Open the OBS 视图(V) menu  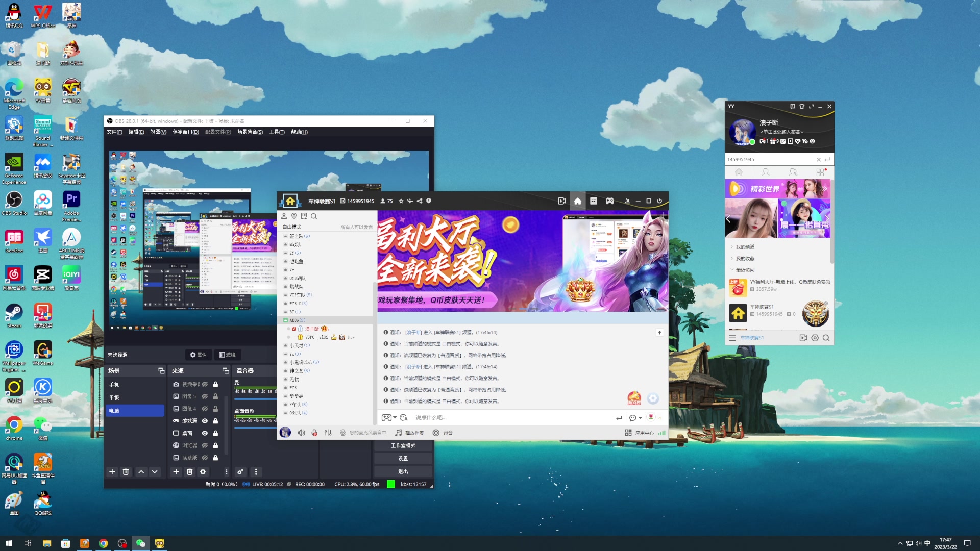(x=158, y=132)
